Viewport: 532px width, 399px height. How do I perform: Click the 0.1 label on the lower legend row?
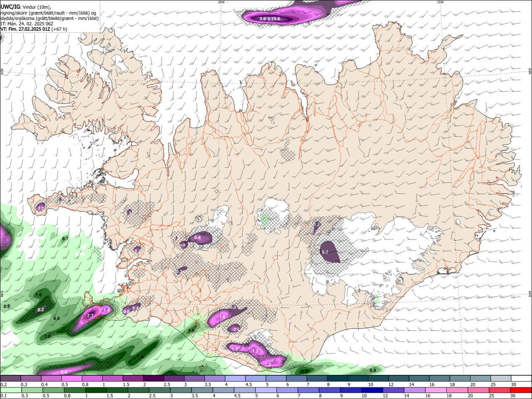pos(3,396)
